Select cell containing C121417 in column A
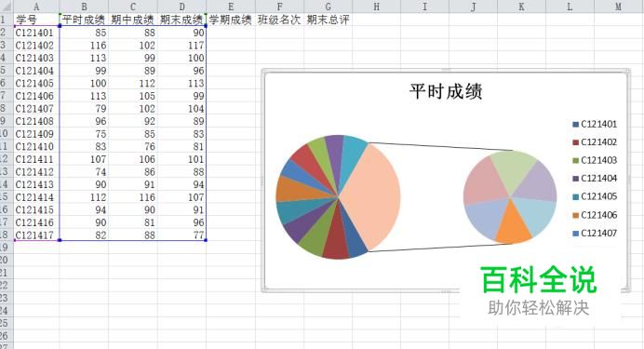This screenshot has height=349, width=644. (36, 235)
